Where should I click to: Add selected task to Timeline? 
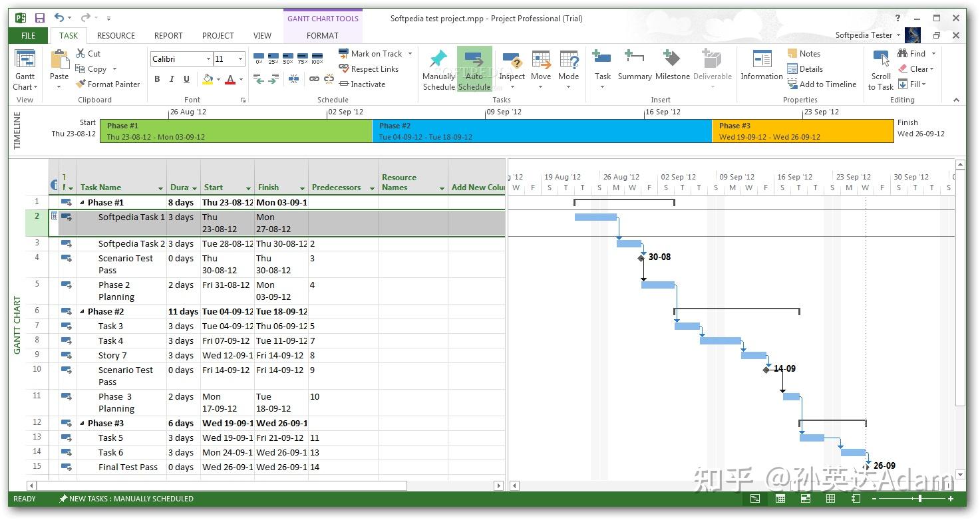(x=822, y=84)
